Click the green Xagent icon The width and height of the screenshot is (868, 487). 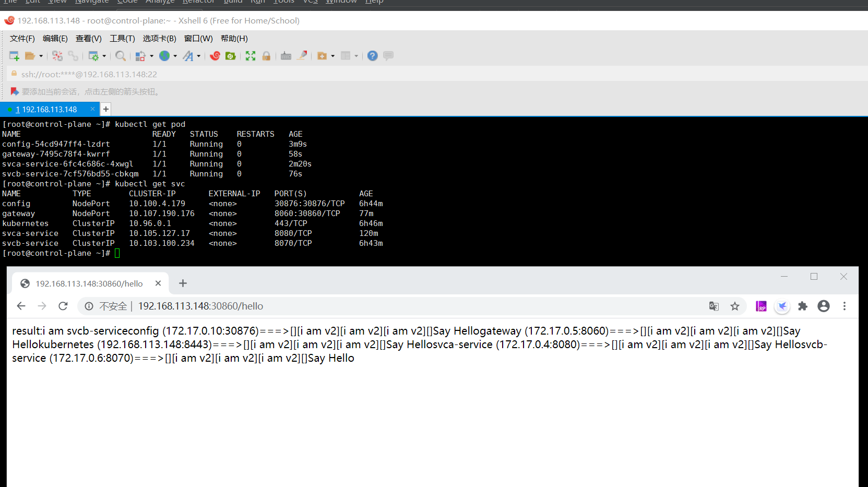230,56
